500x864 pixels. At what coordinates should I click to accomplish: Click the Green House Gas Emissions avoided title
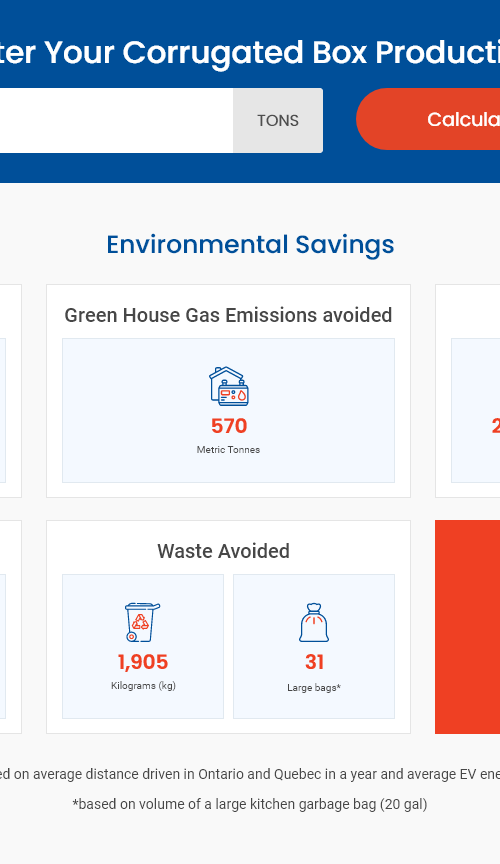click(228, 315)
